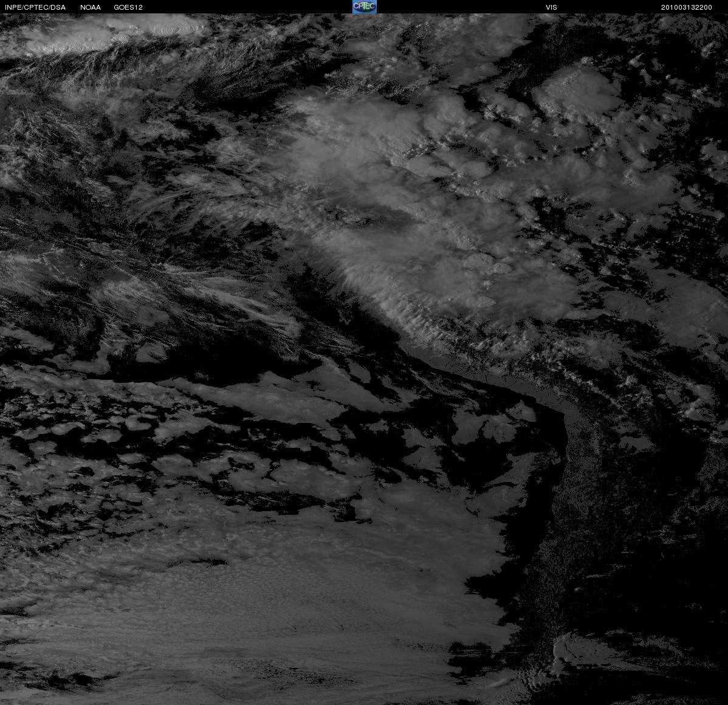Click the VIS channel label
The height and width of the screenshot is (705, 728).
pos(551,7)
